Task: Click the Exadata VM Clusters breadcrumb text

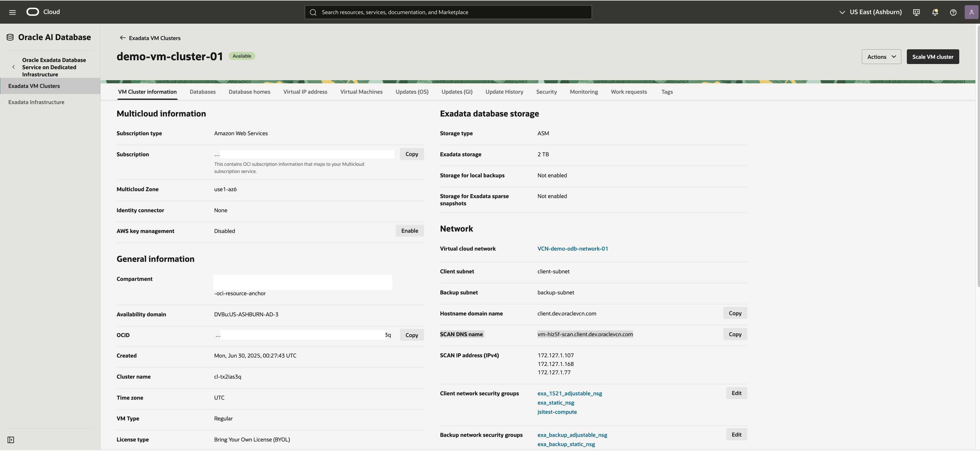Action: [154, 38]
